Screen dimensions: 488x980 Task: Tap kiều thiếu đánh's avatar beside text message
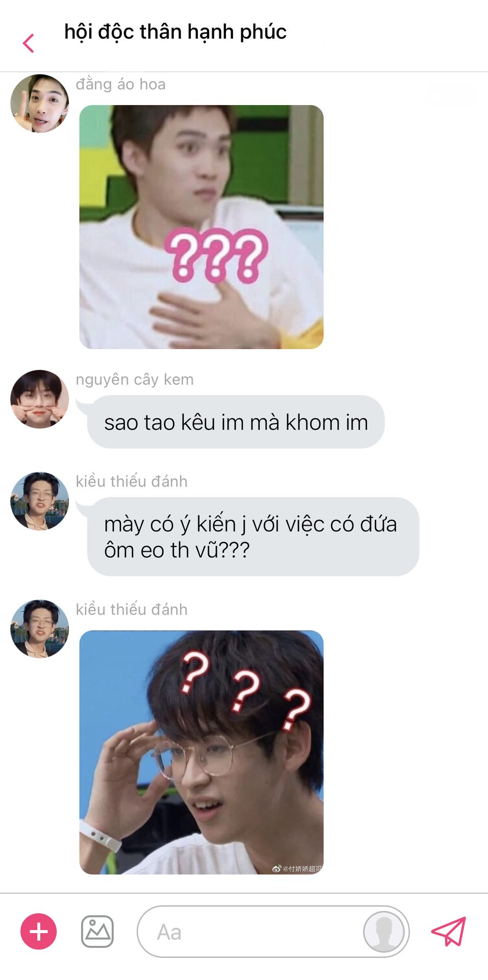pyautogui.click(x=40, y=501)
